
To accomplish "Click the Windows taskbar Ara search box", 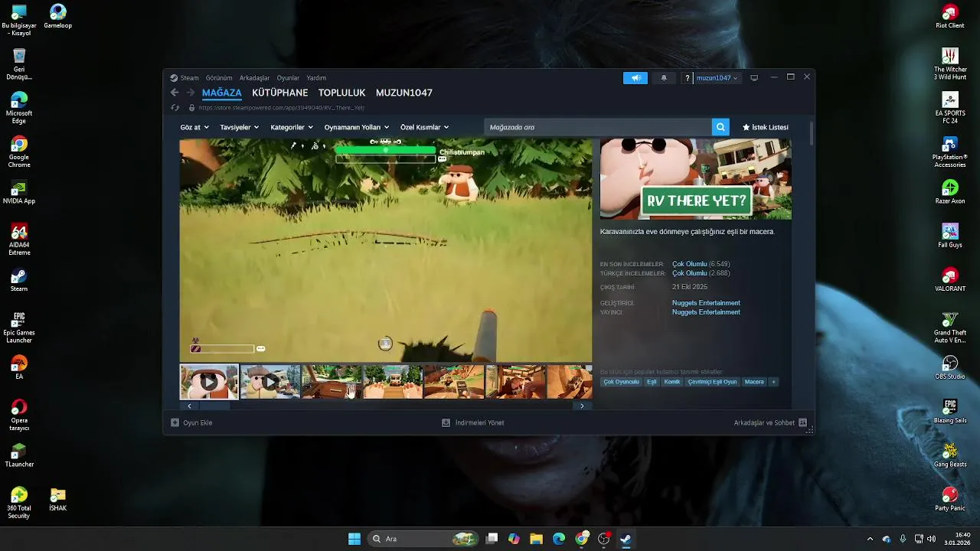I will coord(423,539).
